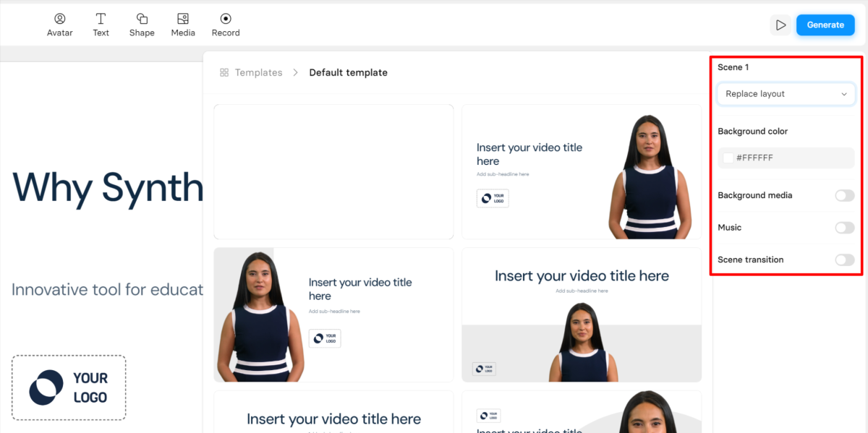Turn on the Music toggle

pyautogui.click(x=844, y=228)
